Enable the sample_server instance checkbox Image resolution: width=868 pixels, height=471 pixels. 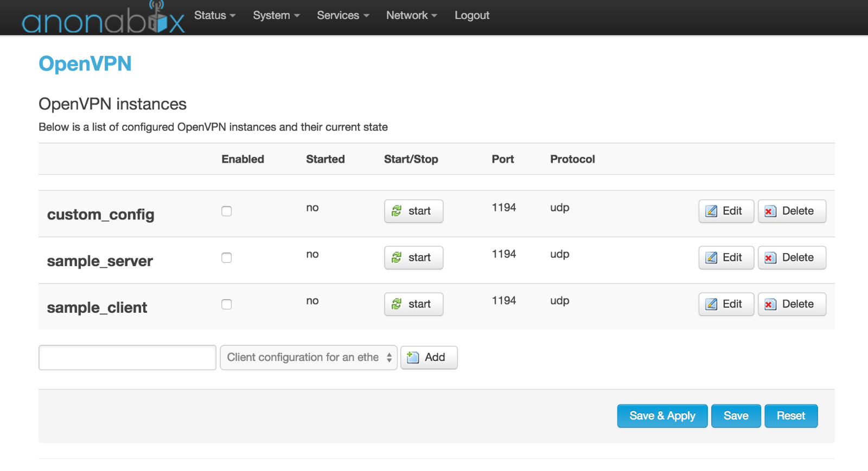pos(227,258)
